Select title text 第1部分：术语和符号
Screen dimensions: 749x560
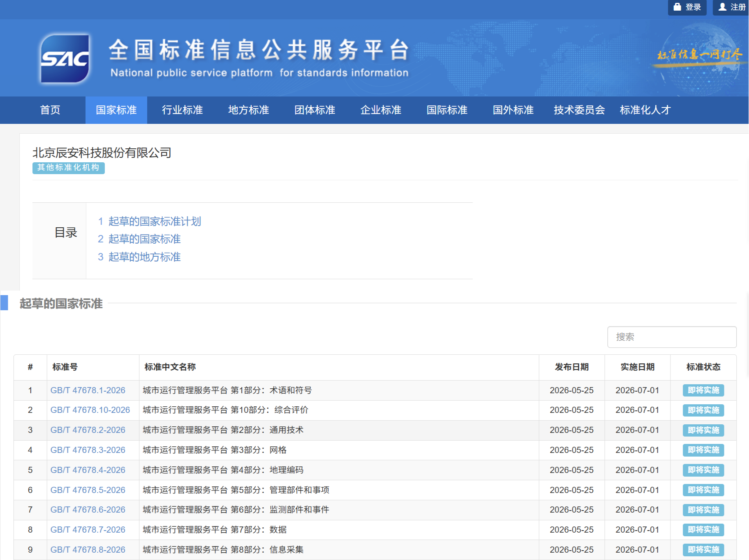tap(271, 390)
